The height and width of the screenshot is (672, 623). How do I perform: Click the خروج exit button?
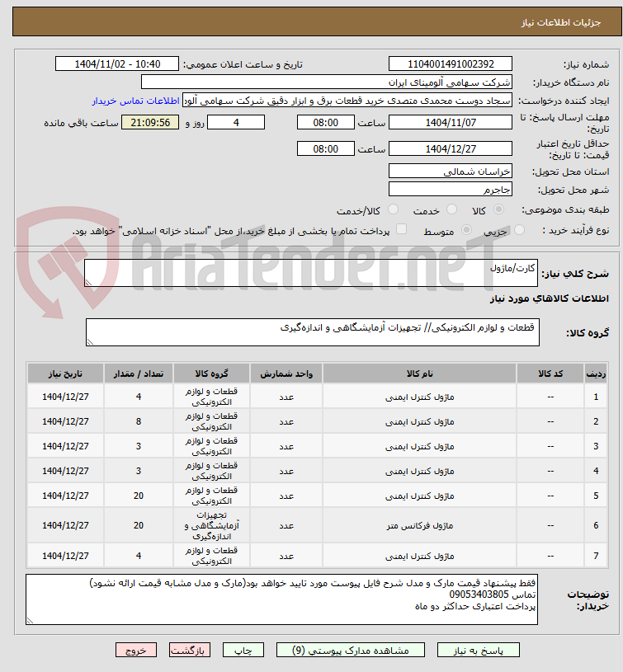point(136,650)
